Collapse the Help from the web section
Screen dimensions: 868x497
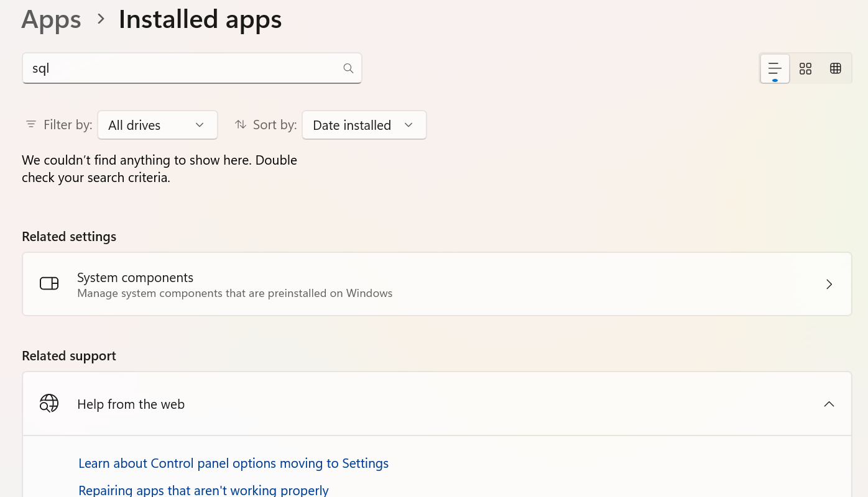point(829,404)
